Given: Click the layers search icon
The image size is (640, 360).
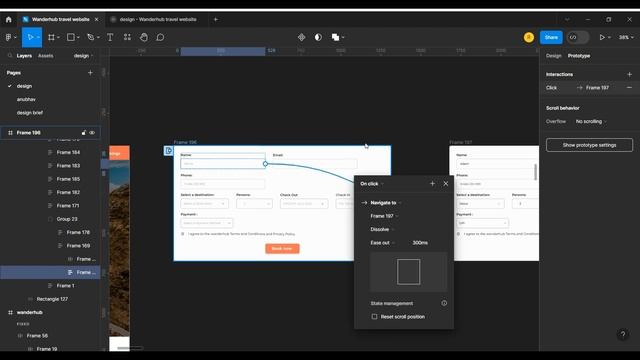Looking at the screenshot, I should pos(10,56).
